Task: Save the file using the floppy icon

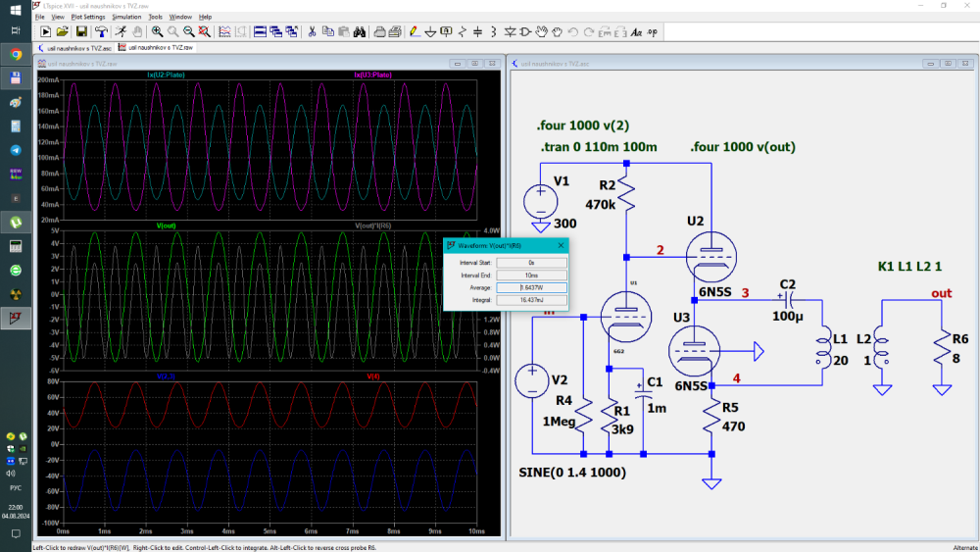Action: pos(79,31)
